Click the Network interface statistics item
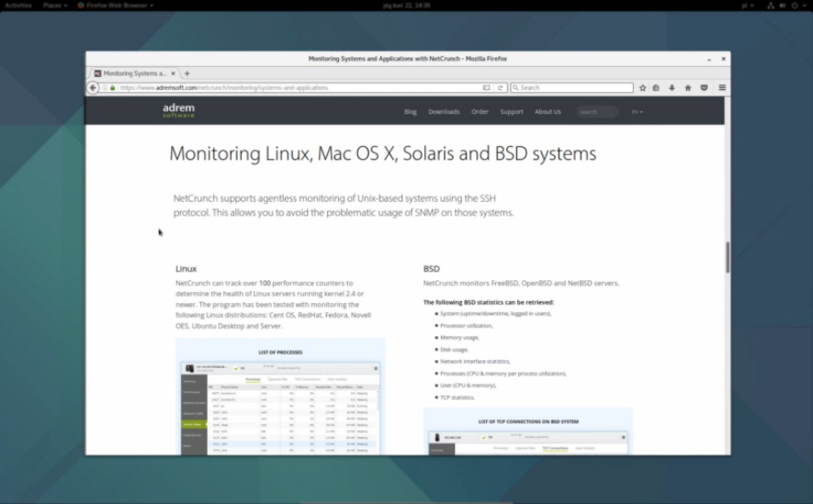The height and width of the screenshot is (504, 813). tap(475, 362)
